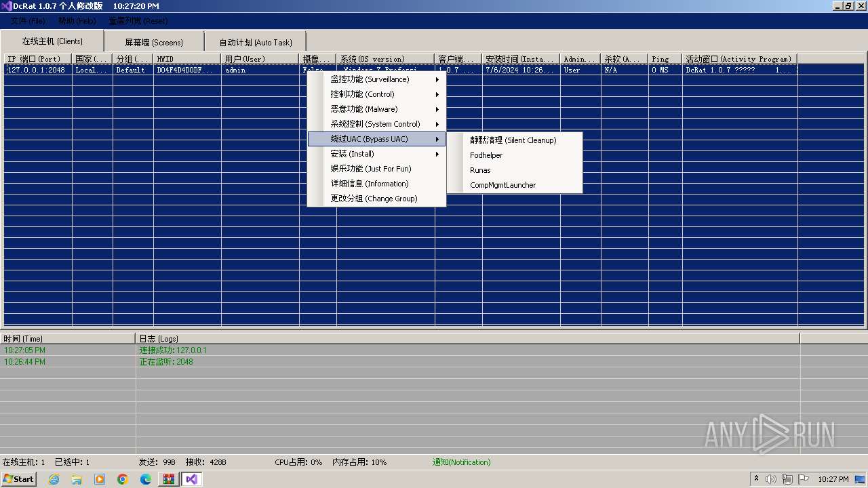Viewport: 868px width, 488px height.
Task: Expand 安装 (Install) submenu
Action: click(376, 154)
